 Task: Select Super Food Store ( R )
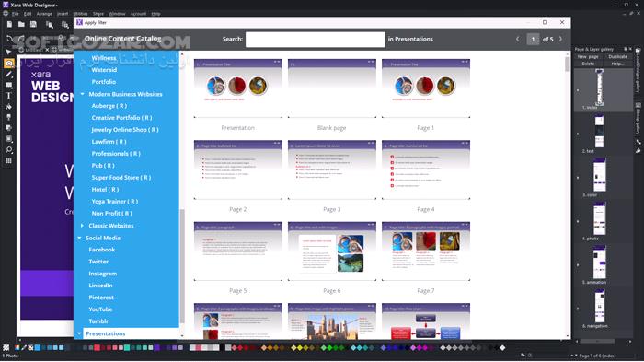[121, 177]
